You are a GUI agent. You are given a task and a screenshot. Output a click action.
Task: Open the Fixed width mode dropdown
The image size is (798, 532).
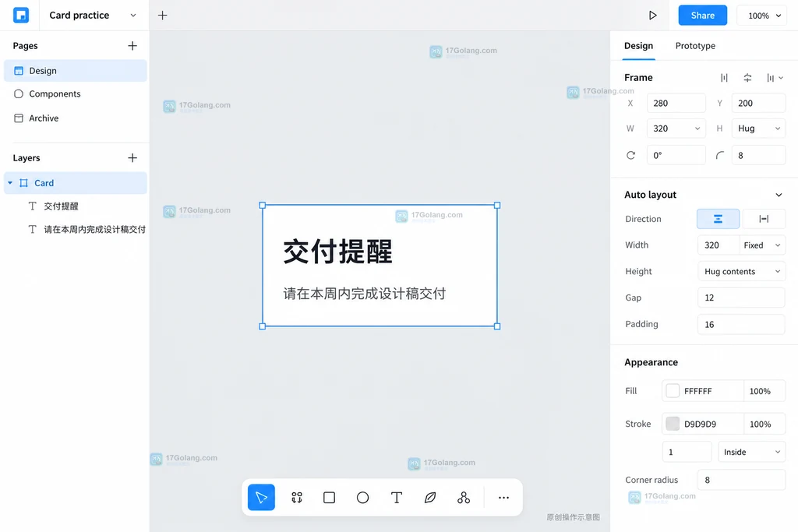pos(762,245)
